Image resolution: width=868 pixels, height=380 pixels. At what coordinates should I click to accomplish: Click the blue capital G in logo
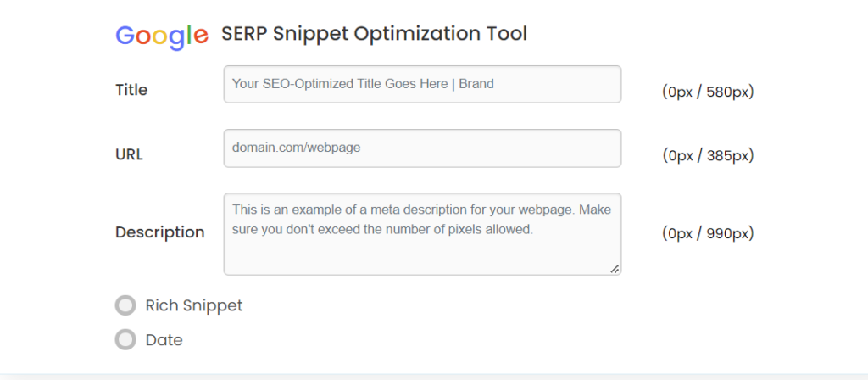click(x=125, y=35)
